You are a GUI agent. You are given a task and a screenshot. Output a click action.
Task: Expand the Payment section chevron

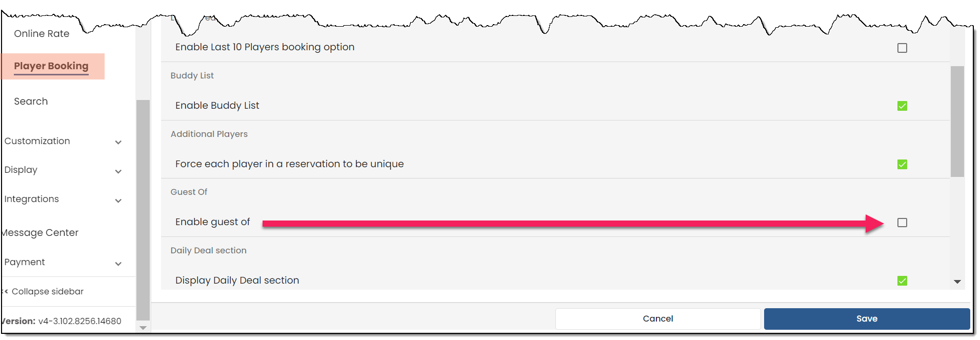[118, 264]
